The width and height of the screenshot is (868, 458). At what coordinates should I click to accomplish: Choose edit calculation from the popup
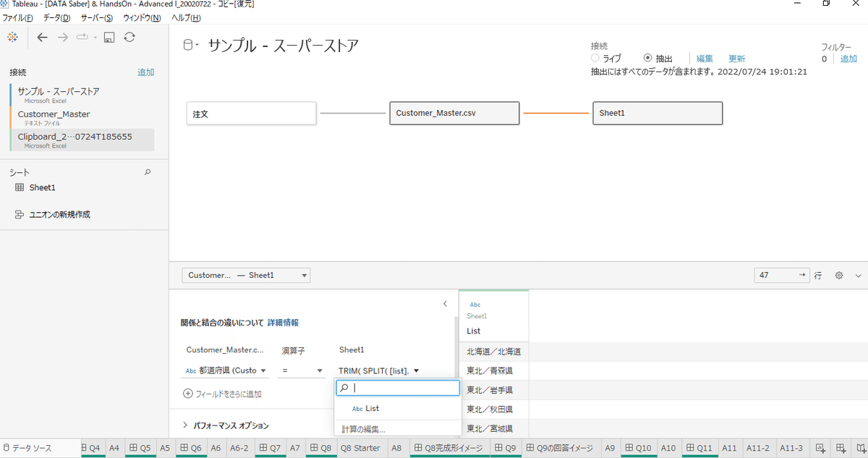[363, 429]
